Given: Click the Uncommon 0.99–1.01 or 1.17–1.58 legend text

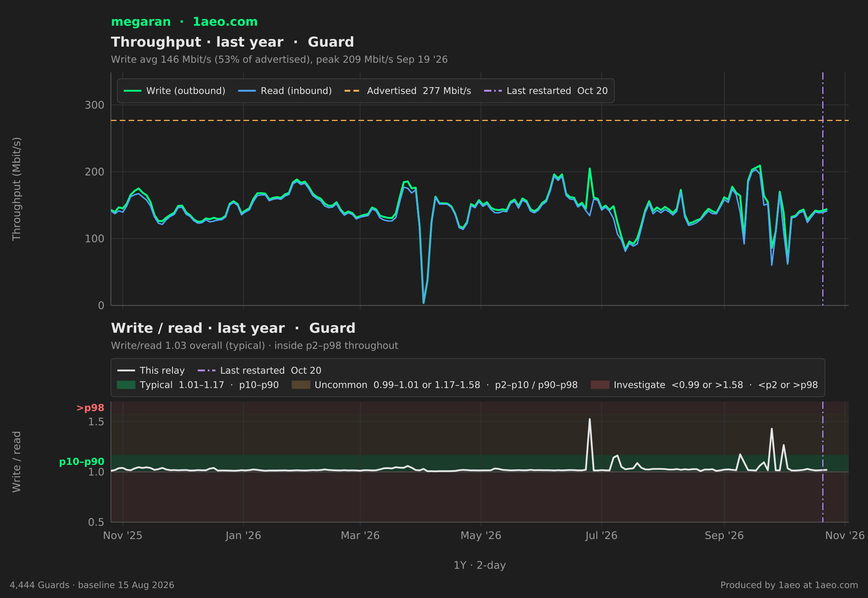Looking at the screenshot, I should click(446, 385).
